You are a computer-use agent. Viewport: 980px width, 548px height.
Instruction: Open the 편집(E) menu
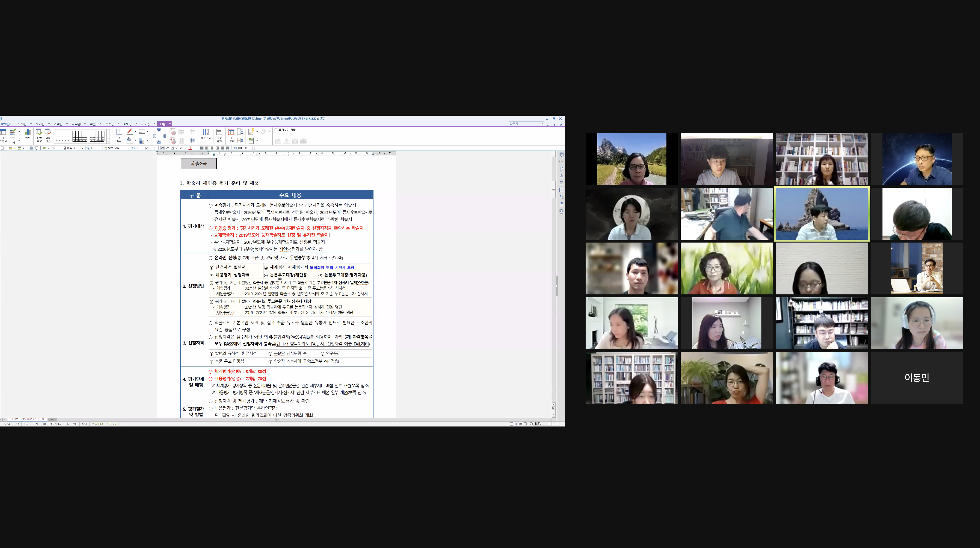pyautogui.click(x=22, y=124)
